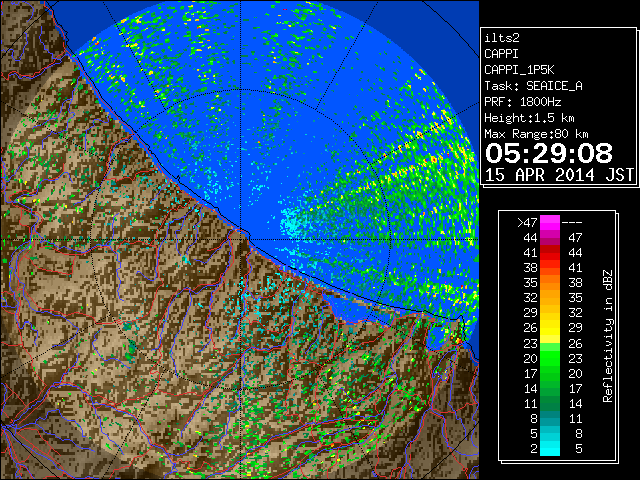Click the cyan legend swatch beside 2

click(x=550, y=449)
